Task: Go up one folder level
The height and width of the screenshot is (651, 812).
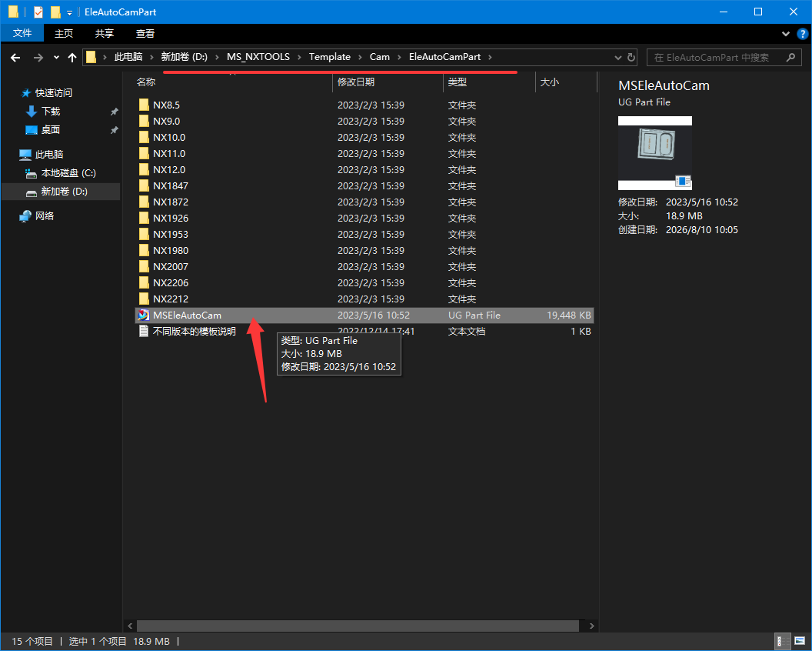Action: 72,58
